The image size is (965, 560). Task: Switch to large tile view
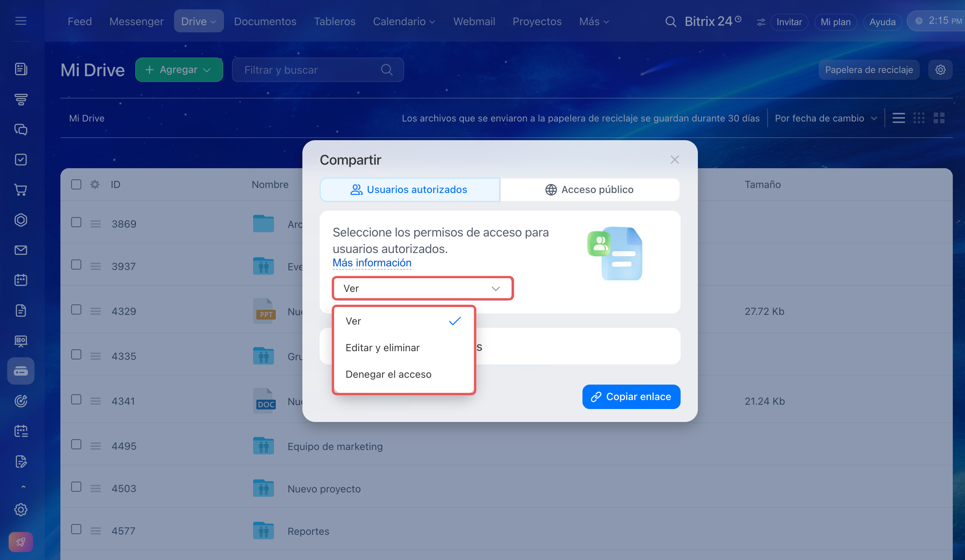pyautogui.click(x=939, y=118)
